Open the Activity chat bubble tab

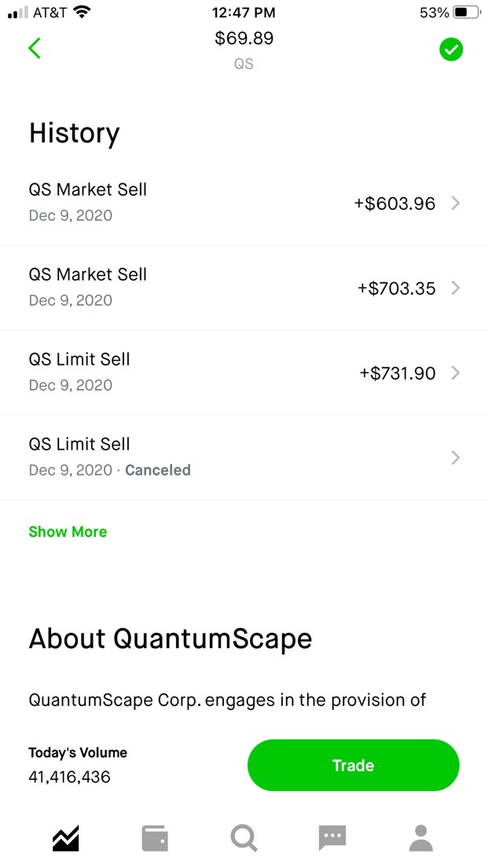(x=332, y=838)
